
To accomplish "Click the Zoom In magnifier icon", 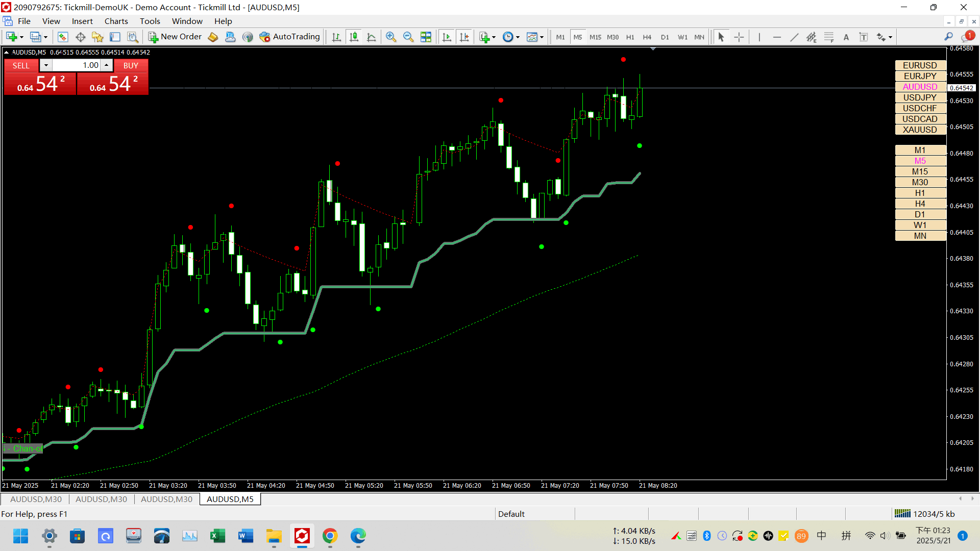I will coord(391,37).
